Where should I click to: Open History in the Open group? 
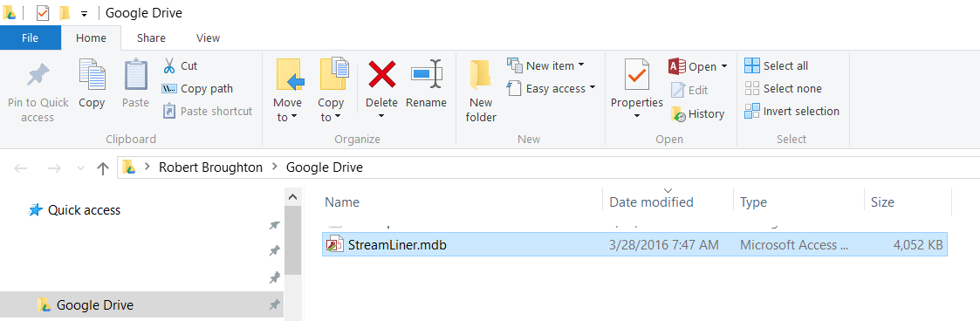coord(697,113)
